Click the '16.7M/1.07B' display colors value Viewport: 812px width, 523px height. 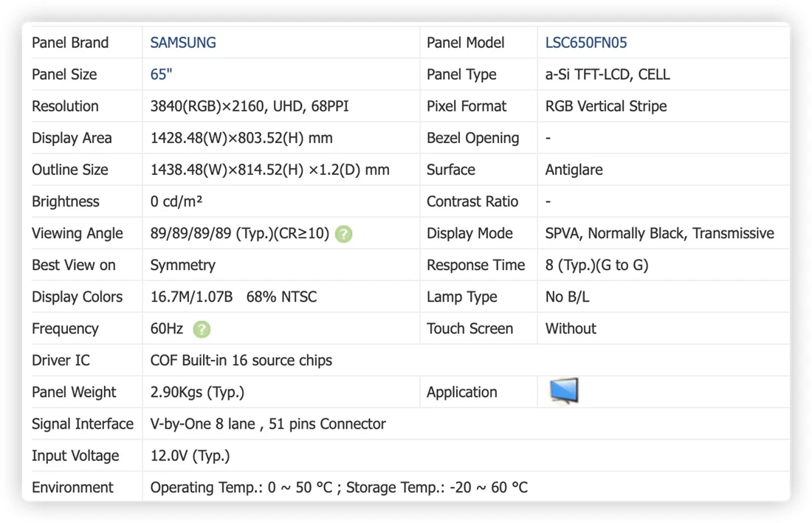point(191,297)
